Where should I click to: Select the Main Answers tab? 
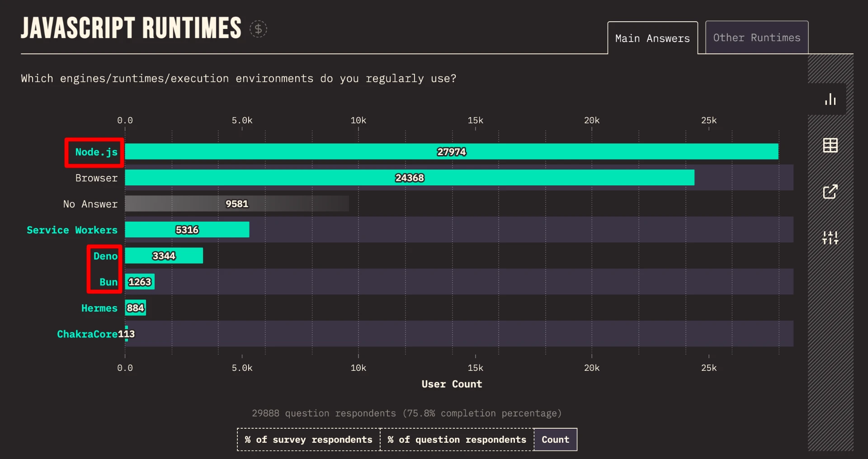click(x=652, y=38)
